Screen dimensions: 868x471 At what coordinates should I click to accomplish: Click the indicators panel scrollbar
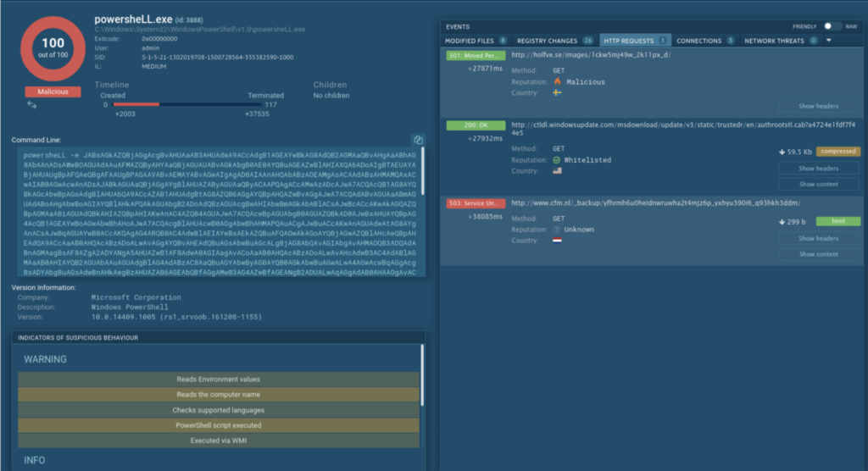coord(422,375)
